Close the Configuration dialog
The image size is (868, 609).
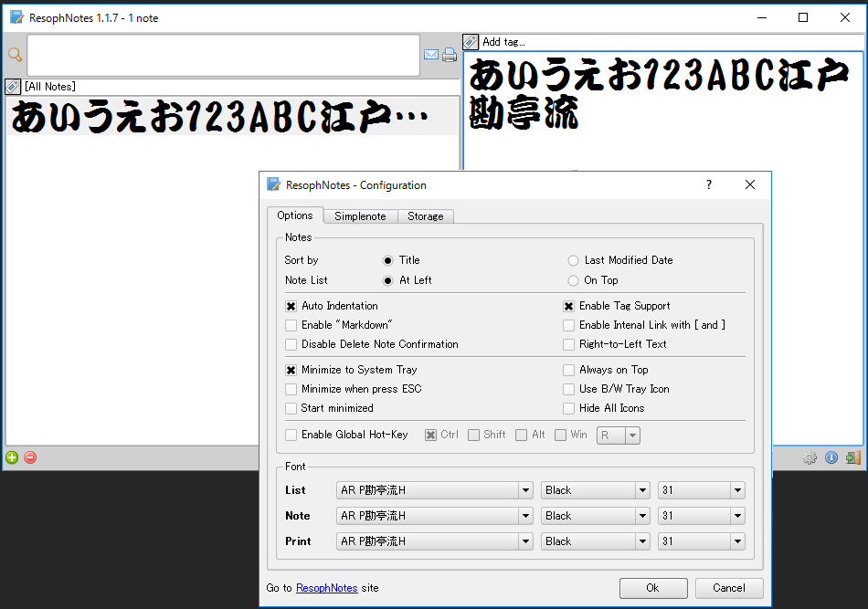click(750, 184)
